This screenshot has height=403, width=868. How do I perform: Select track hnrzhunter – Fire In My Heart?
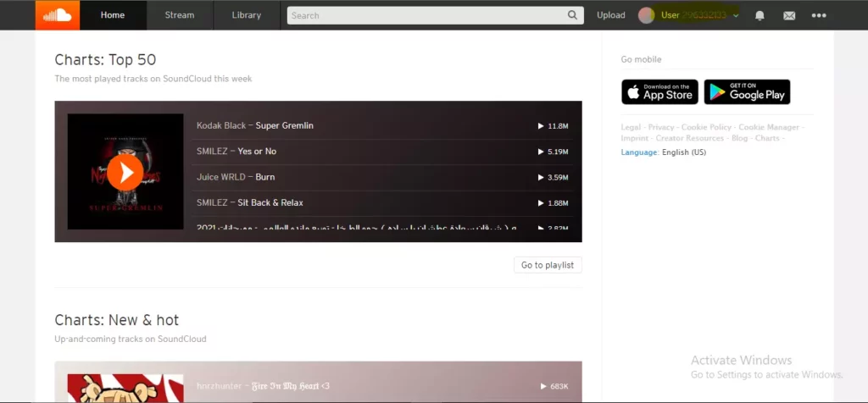pos(263,386)
